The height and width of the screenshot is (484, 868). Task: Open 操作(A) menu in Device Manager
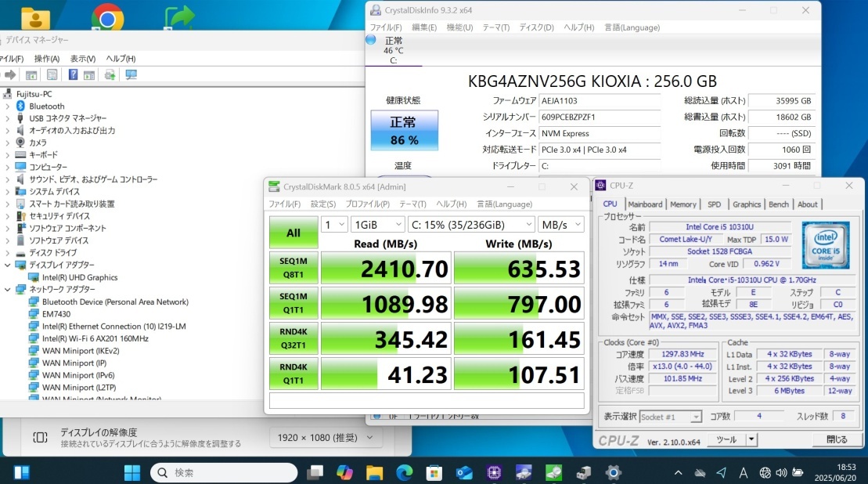click(x=46, y=58)
